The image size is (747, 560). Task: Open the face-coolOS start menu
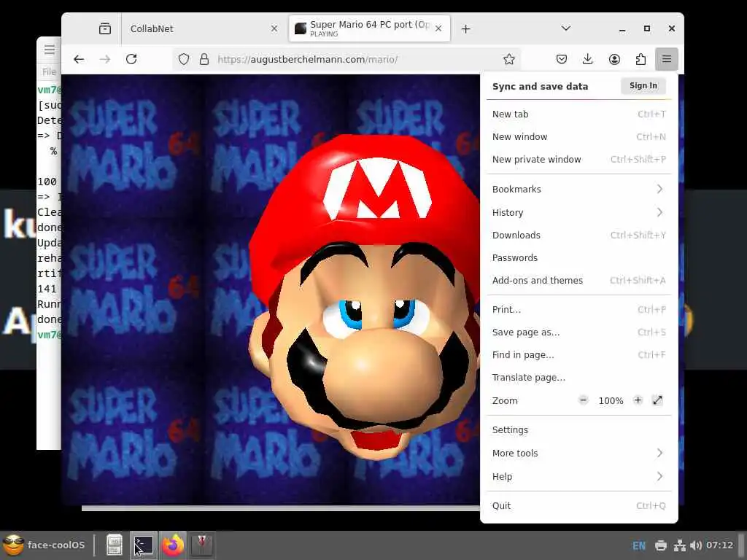(44, 545)
